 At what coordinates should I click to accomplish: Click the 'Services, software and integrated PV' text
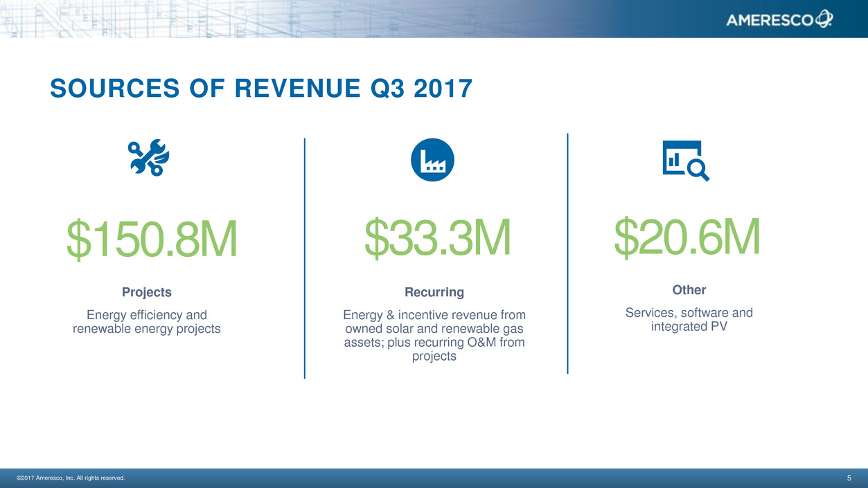[x=689, y=319]
